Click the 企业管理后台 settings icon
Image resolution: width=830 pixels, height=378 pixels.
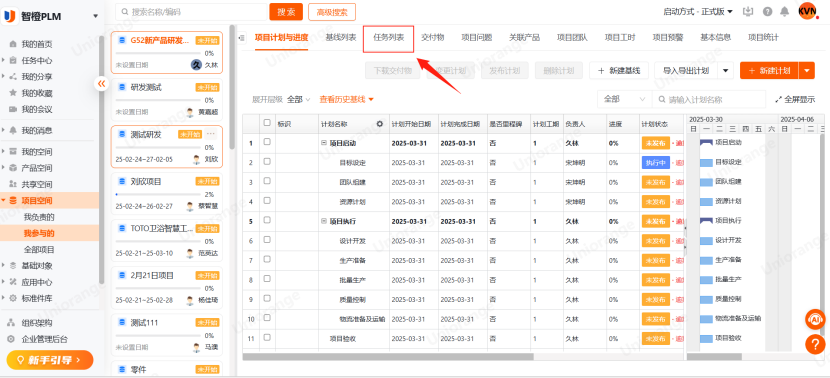point(10,339)
